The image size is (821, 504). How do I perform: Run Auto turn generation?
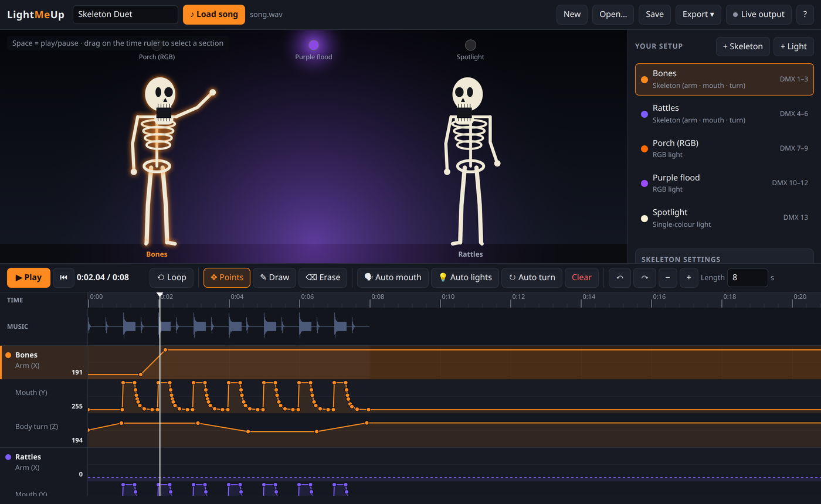[x=532, y=277]
